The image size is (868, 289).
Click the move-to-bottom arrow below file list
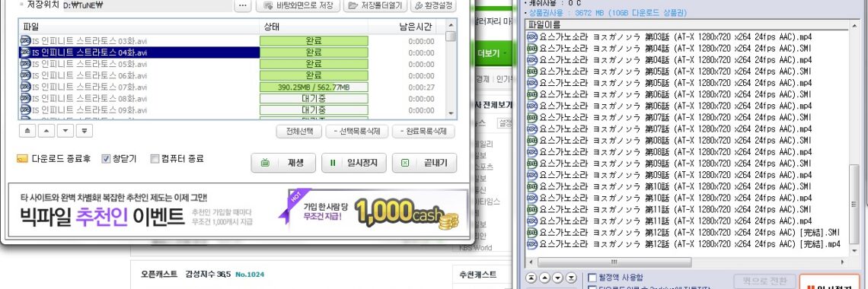[x=85, y=131]
